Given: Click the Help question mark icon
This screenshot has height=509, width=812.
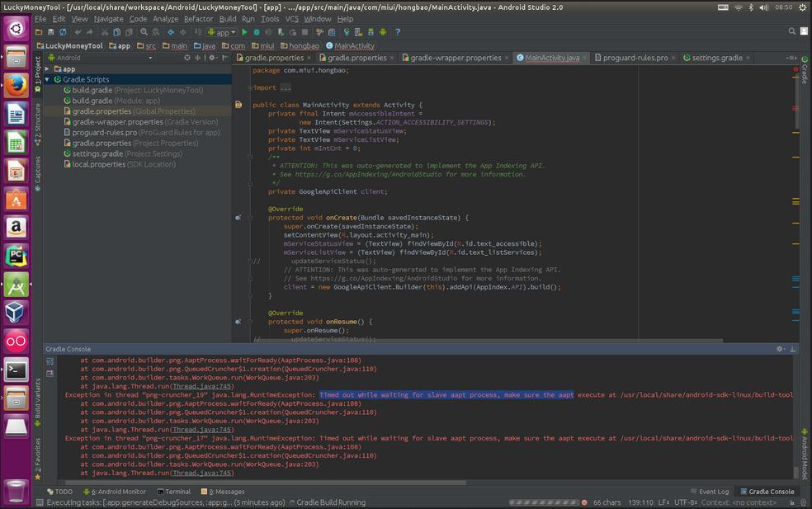Looking at the screenshot, I should 398,32.
